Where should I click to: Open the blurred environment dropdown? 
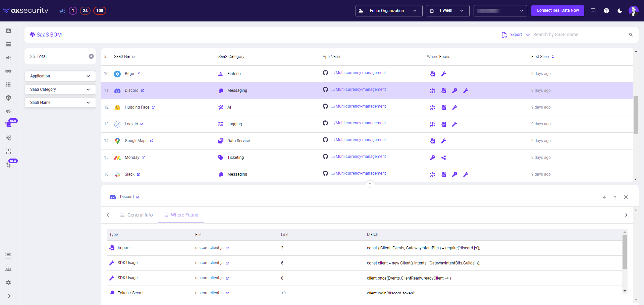[500, 11]
